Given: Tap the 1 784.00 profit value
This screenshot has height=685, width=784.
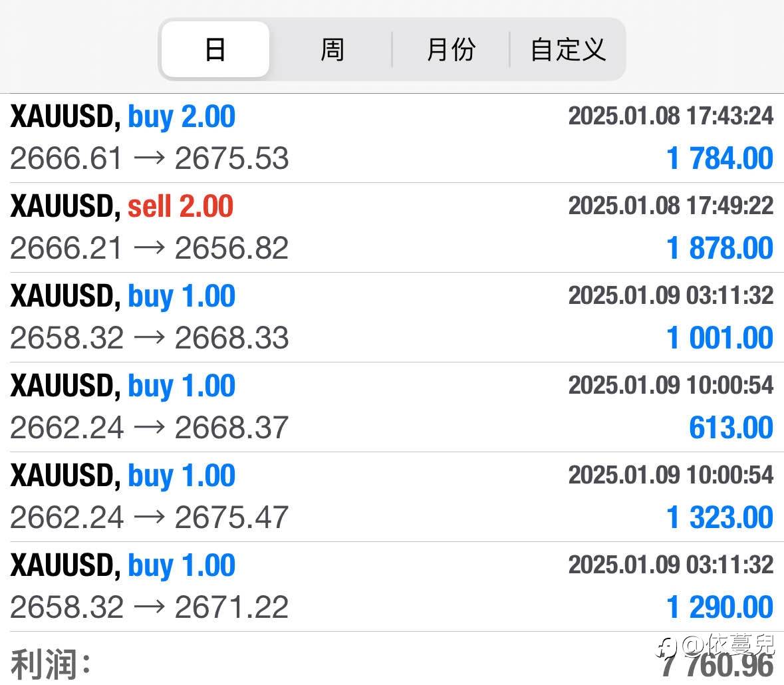Looking at the screenshot, I should 719,159.
